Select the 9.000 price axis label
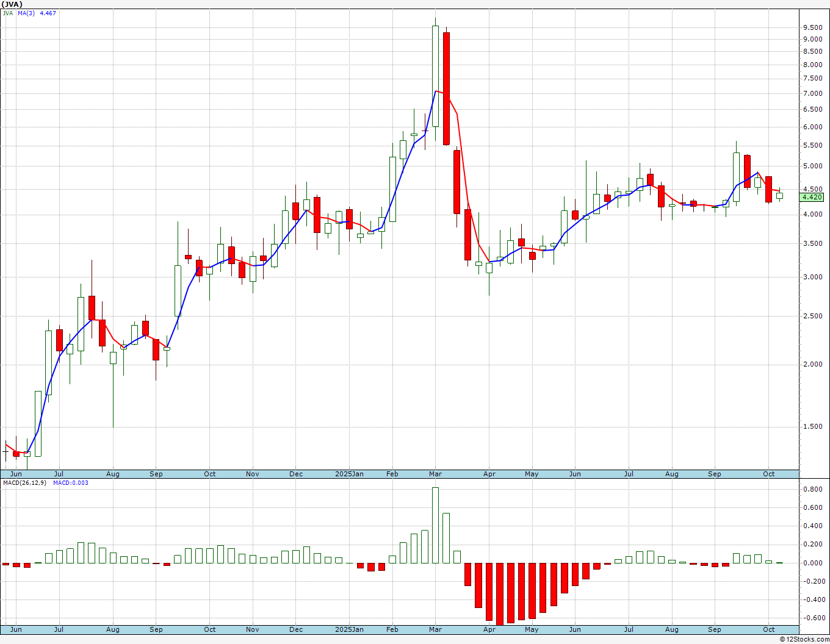The width and height of the screenshot is (830, 644). pos(812,39)
